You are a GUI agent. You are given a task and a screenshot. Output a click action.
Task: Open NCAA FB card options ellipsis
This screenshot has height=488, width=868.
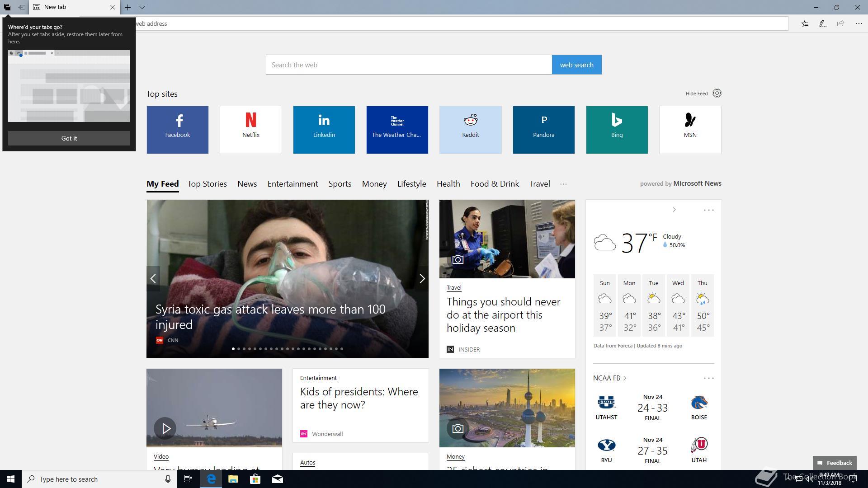click(708, 378)
